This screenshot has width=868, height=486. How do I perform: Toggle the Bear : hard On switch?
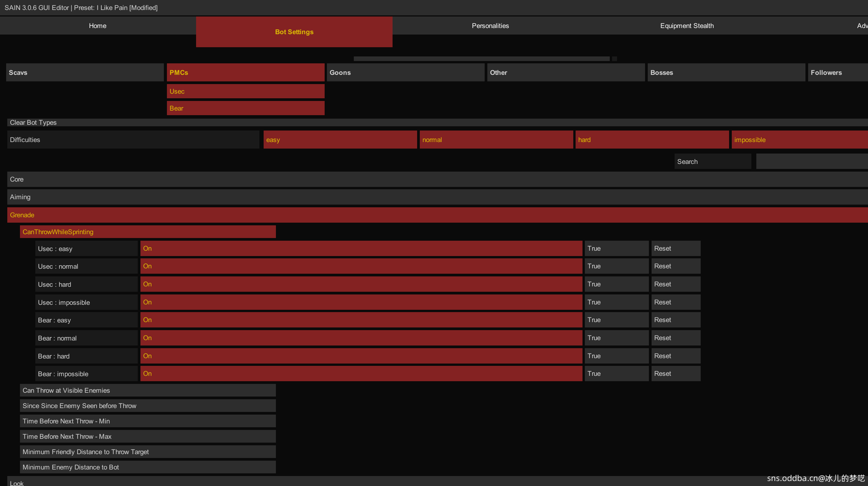[361, 356]
